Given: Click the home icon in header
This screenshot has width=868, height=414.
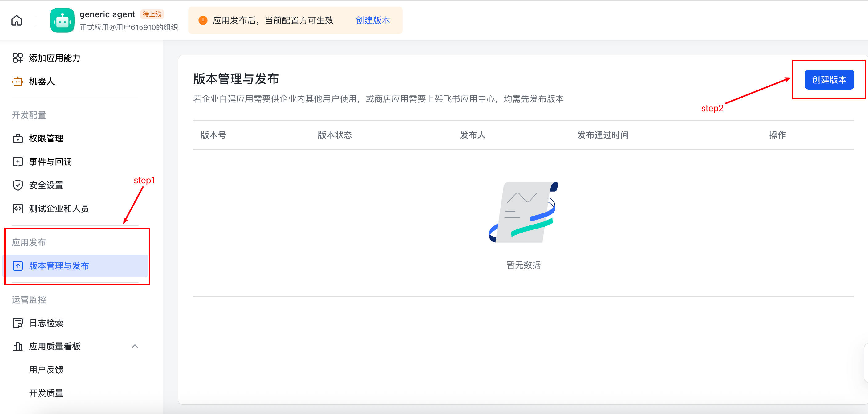Looking at the screenshot, I should (x=17, y=21).
